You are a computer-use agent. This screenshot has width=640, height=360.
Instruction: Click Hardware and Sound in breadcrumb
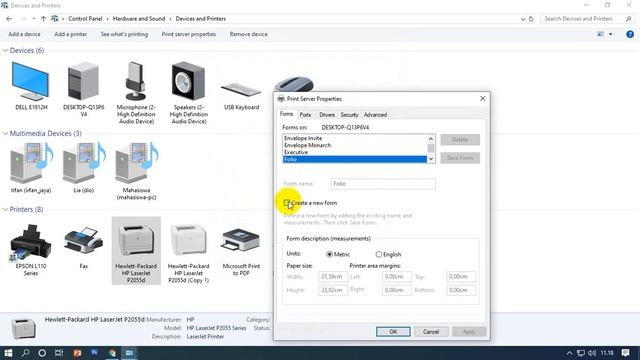click(139, 19)
